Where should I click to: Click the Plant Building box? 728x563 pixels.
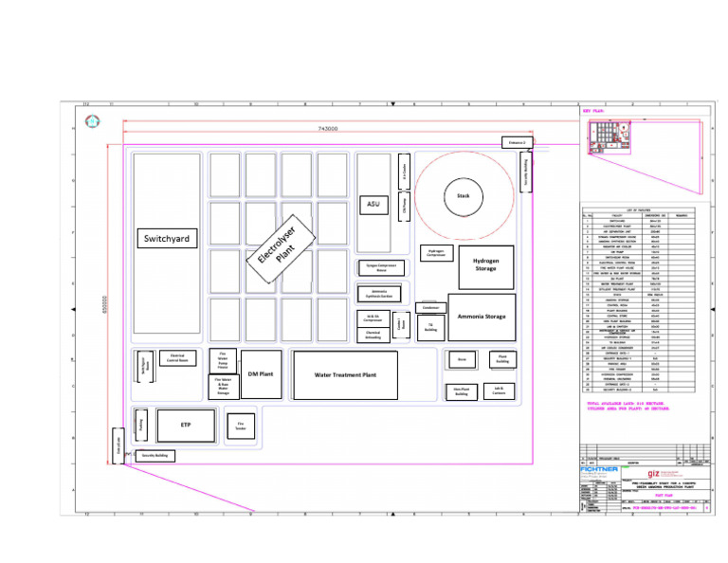(502, 360)
